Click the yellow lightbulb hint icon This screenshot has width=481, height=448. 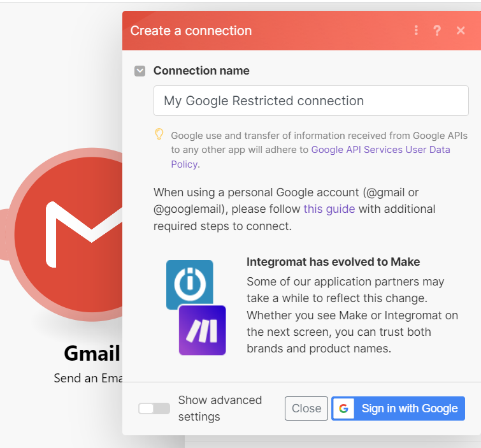tap(159, 134)
